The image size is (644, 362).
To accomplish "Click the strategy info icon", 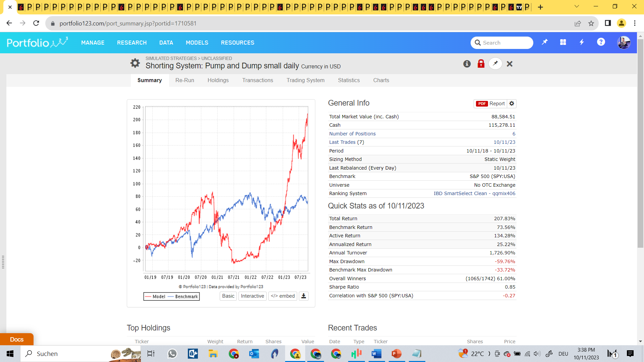I will pyautogui.click(x=467, y=64).
